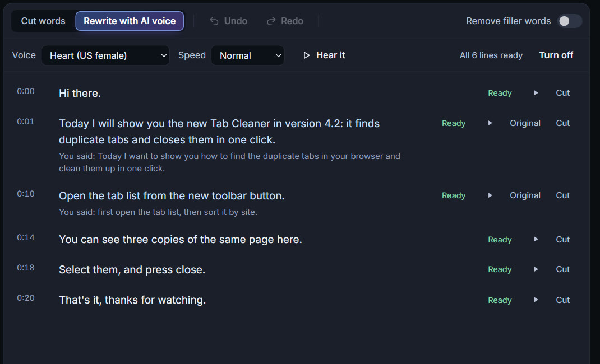Click the Redo arrow icon
The image size is (600, 364).
(271, 21)
